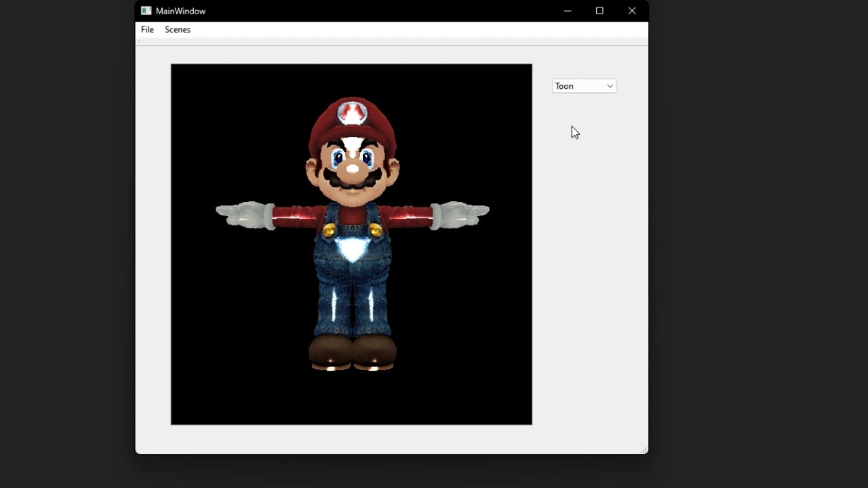Maximize the MainWindow window
The image size is (868, 488).
tap(599, 11)
